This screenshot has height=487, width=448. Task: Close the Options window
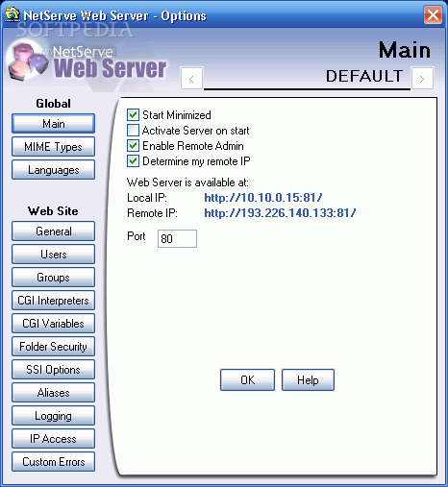[x=433, y=14]
